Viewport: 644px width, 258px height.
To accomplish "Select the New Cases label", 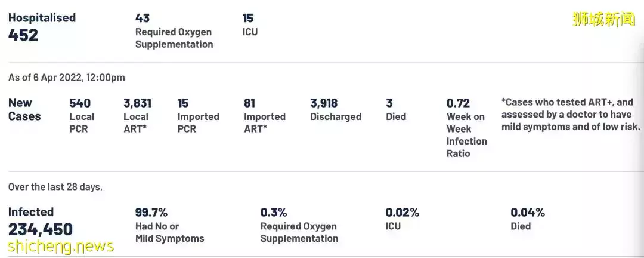I will coord(24,109).
